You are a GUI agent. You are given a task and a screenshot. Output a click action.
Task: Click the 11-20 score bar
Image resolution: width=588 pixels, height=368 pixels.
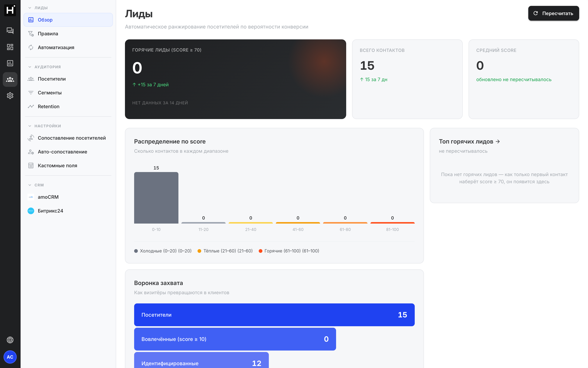[x=203, y=223]
